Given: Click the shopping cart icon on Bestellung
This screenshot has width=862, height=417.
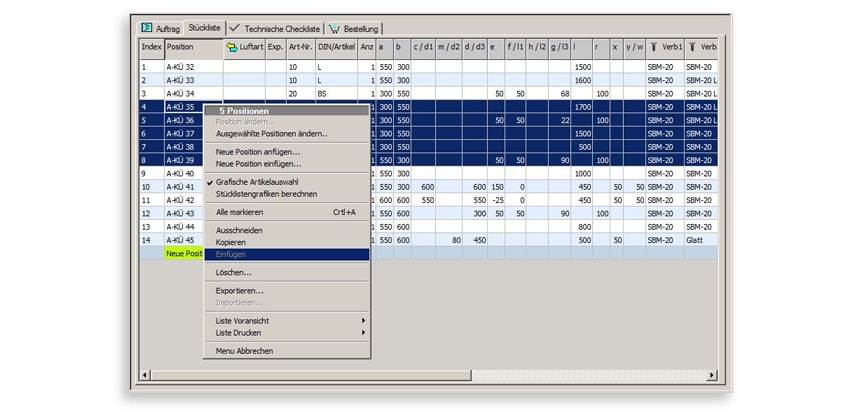Looking at the screenshot, I should (x=334, y=28).
